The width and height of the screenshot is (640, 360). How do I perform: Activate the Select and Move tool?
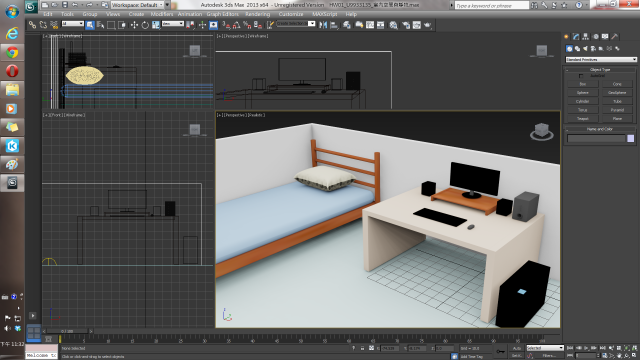coord(134,25)
